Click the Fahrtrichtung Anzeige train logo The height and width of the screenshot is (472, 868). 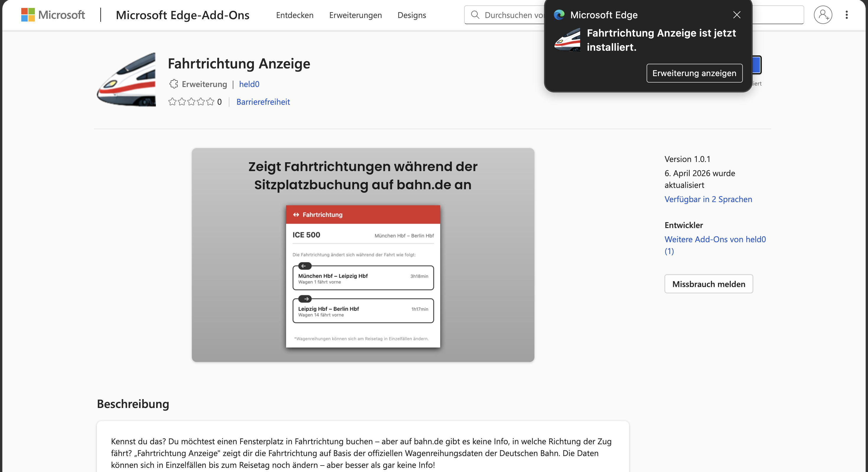click(126, 79)
